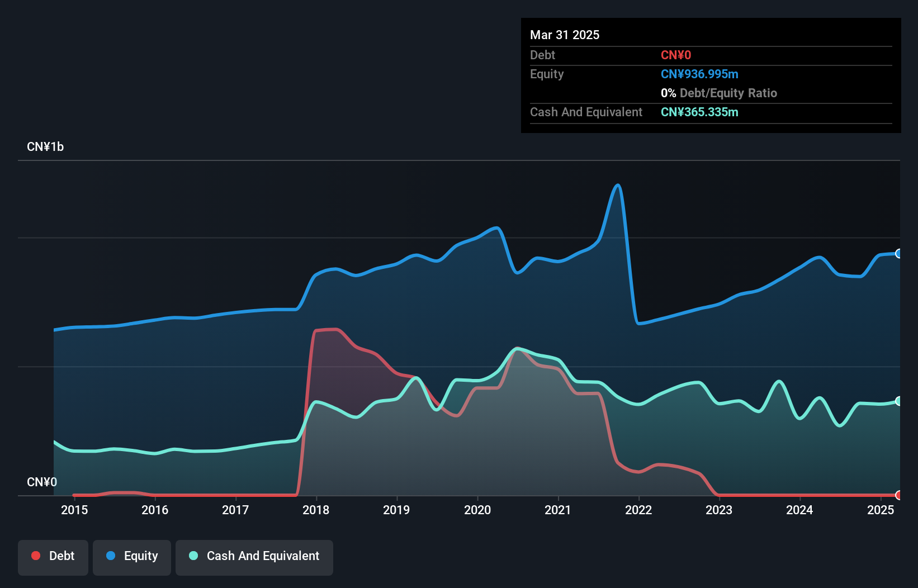918x588 pixels.
Task: Click the Cash value CN¥365.335m in tooltip
Action: click(699, 112)
